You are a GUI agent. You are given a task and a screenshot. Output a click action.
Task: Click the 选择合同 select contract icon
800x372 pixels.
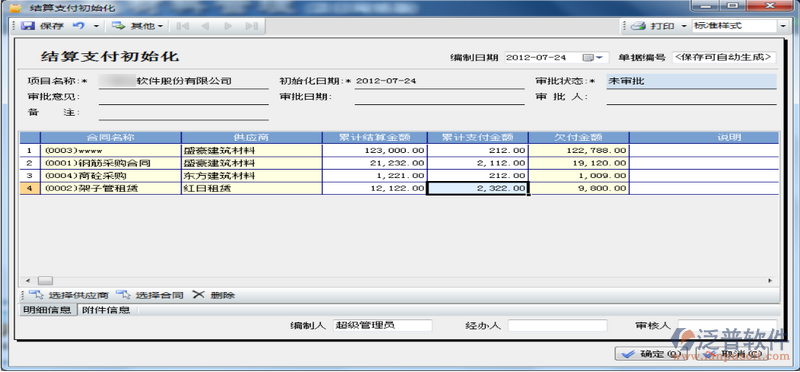coord(123,294)
